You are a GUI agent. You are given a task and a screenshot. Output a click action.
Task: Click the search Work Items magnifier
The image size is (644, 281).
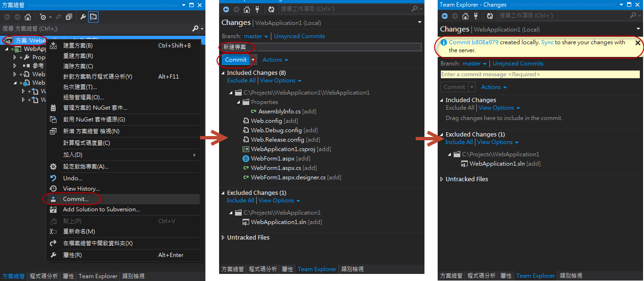pos(413,9)
